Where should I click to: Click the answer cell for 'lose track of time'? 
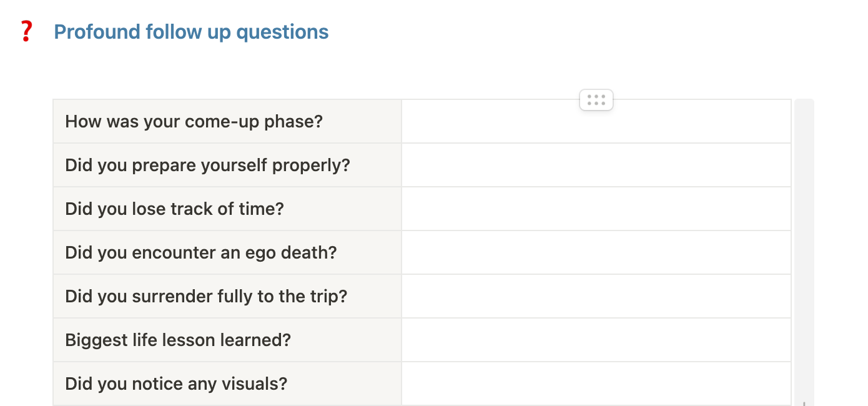pyautogui.click(x=596, y=209)
